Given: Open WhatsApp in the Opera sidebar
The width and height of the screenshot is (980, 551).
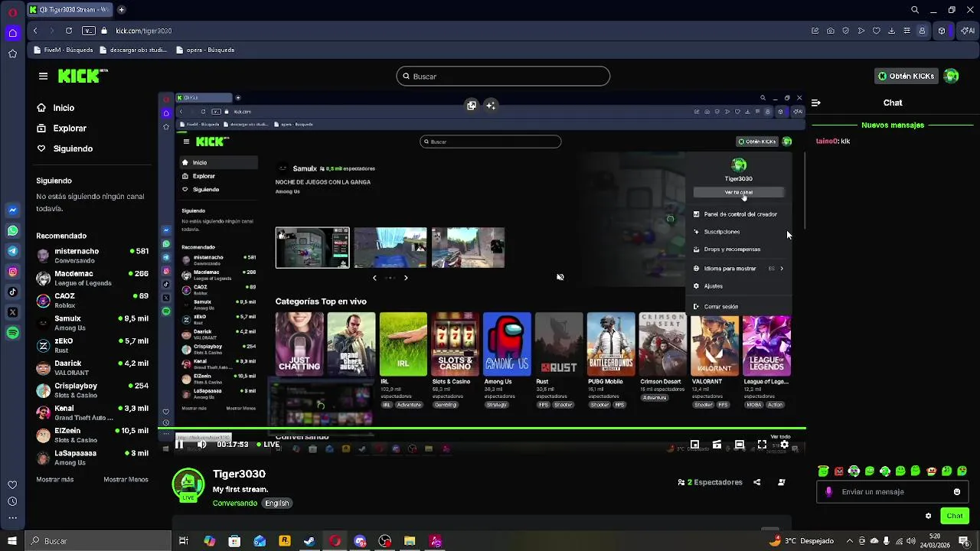Looking at the screenshot, I should point(12,230).
